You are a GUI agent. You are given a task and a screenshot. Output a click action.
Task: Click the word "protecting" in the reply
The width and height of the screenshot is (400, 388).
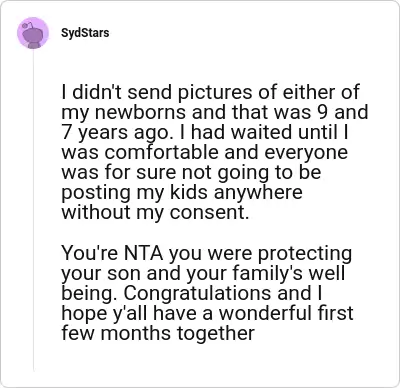tap(305, 254)
